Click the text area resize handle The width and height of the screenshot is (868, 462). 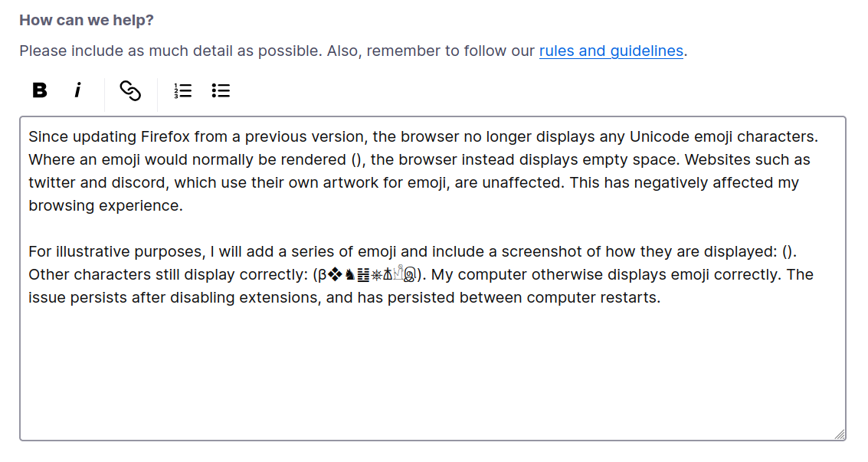[840, 434]
